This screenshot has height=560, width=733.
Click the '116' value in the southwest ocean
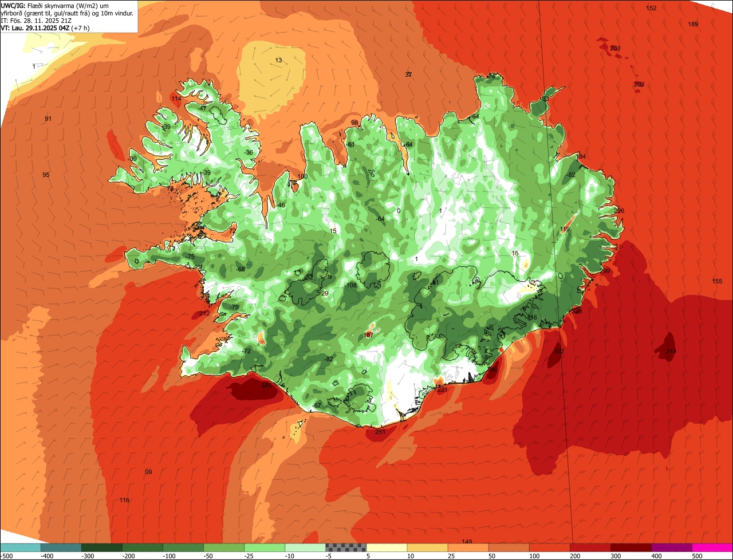(124, 500)
